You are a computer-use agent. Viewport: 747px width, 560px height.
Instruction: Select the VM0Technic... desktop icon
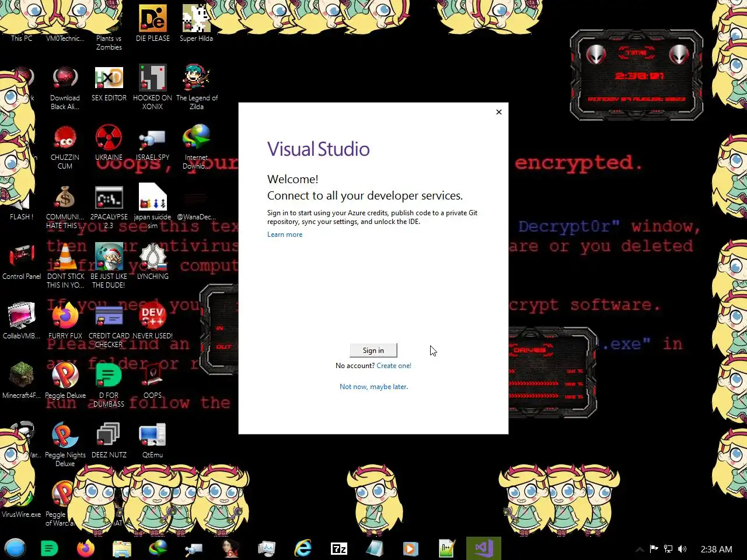coord(65,23)
